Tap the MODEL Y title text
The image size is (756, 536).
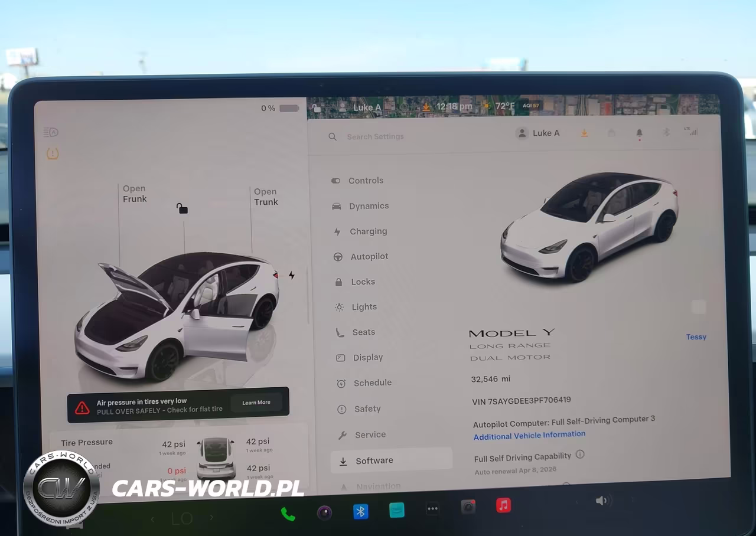(x=511, y=333)
